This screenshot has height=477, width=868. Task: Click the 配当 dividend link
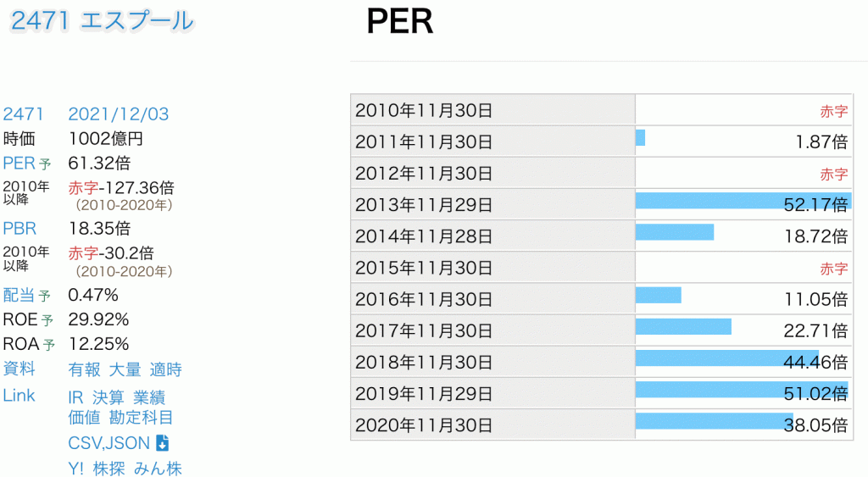pyautogui.click(x=19, y=295)
